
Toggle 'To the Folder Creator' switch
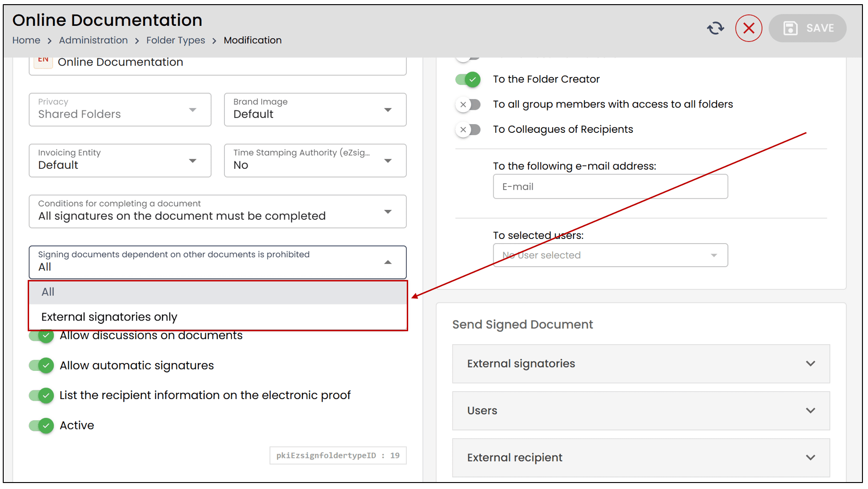(x=468, y=79)
